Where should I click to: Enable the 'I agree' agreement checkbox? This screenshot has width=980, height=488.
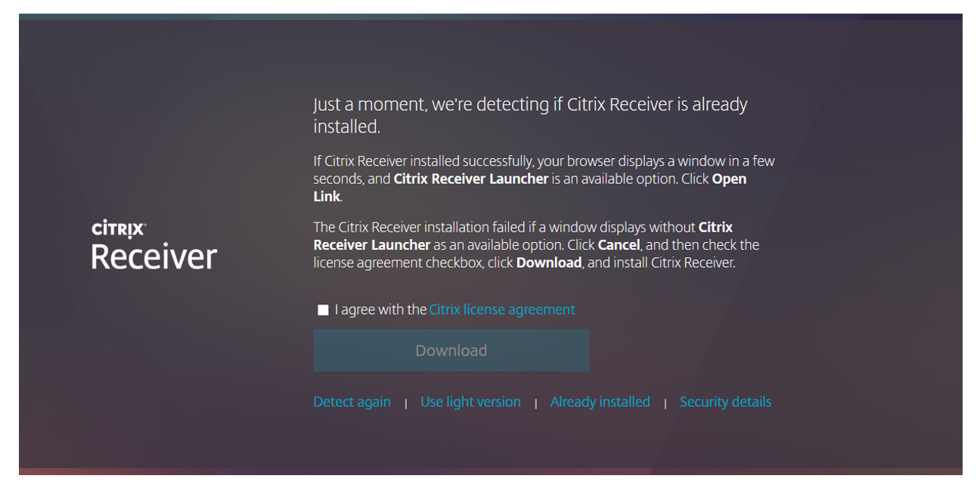(x=323, y=309)
